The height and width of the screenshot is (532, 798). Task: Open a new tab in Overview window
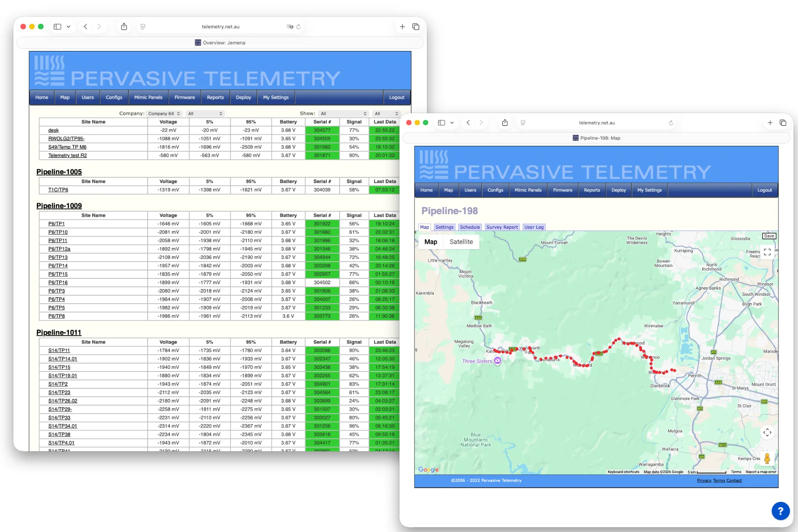pos(402,27)
